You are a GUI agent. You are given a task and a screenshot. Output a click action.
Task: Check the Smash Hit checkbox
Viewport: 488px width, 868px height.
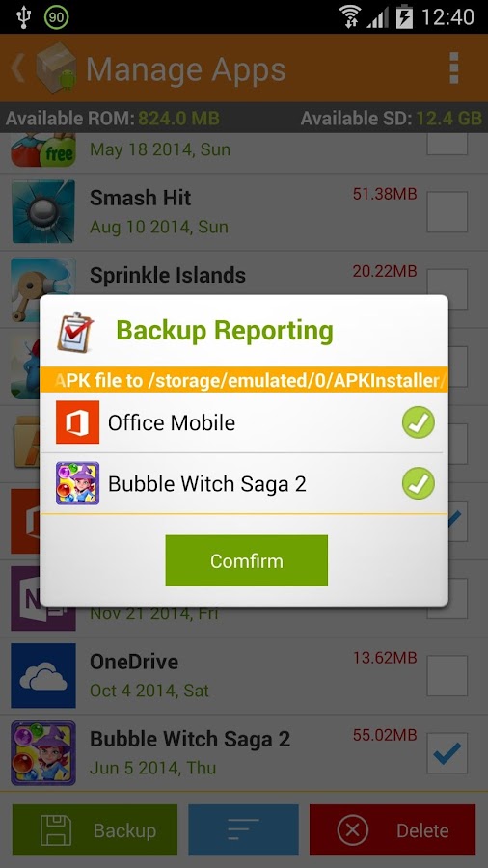447,211
